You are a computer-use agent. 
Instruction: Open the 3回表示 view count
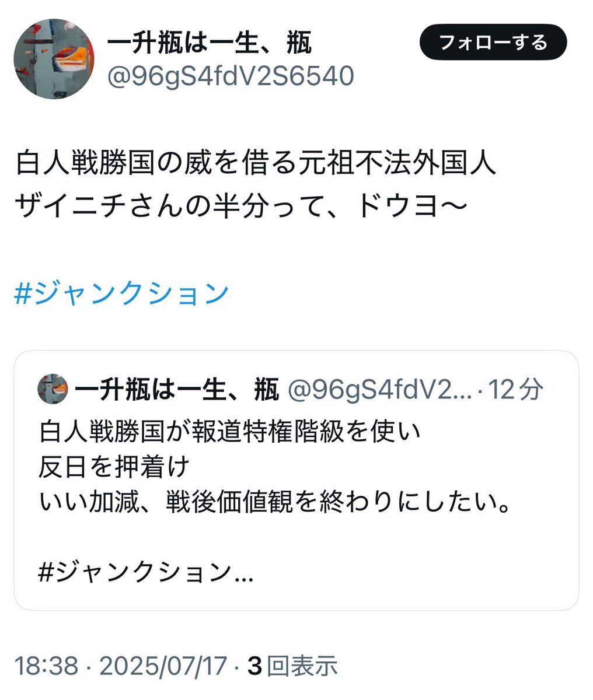coord(292,666)
